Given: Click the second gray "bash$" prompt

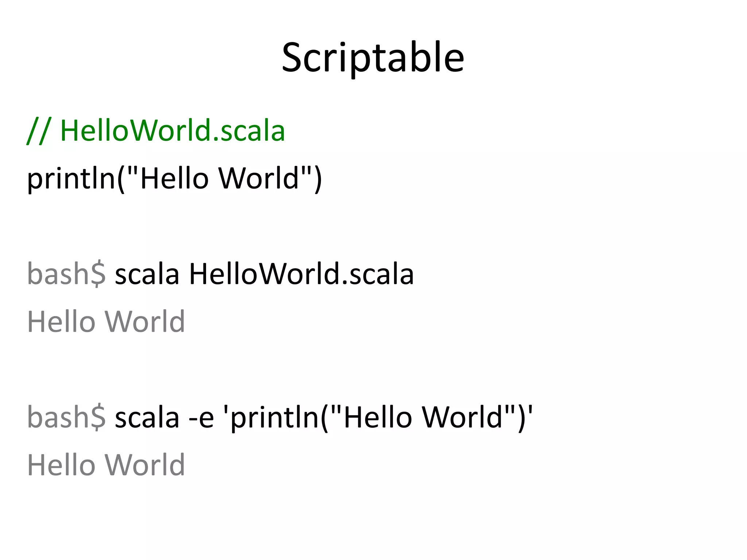Looking at the screenshot, I should pos(66,417).
